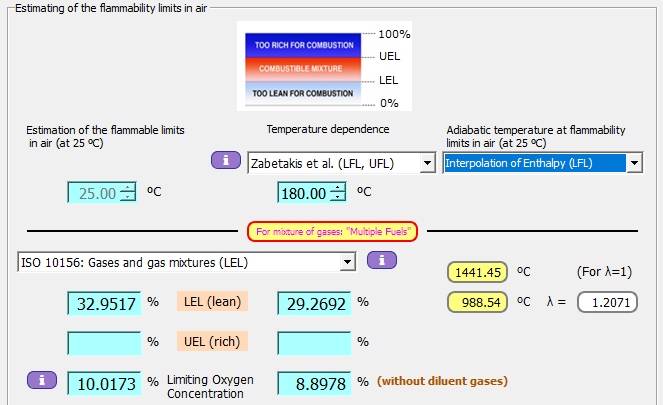Click info icon beside Limiting Oxygen Concentration

pos(41,380)
